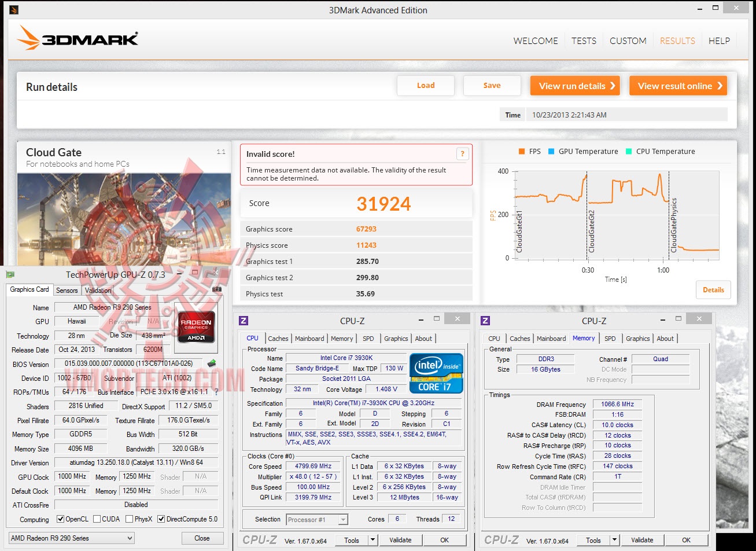Click the Tools button in the processor CPU-Z window

coord(352,540)
